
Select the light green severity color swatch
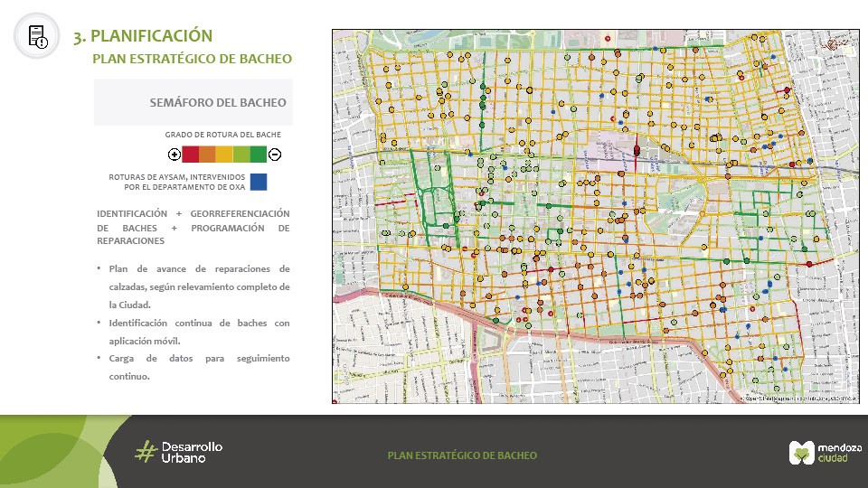tap(241, 155)
